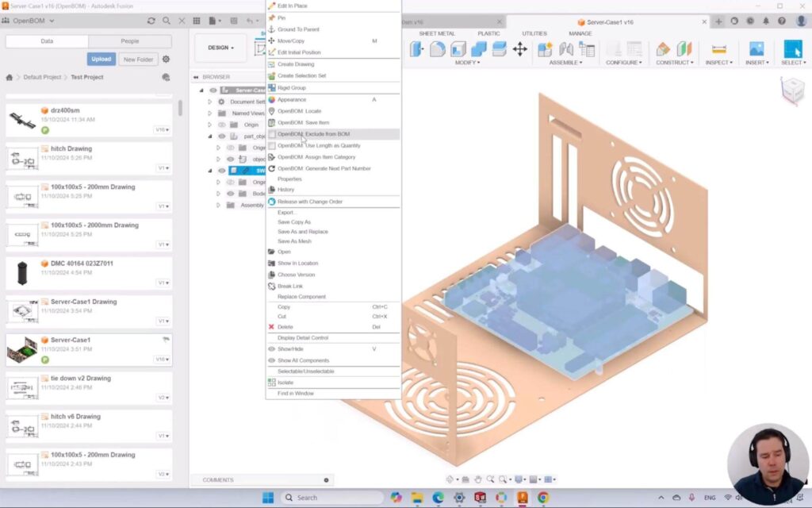This screenshot has width=812, height=508.
Task: Click the taskbar Search box
Action: coord(331,498)
